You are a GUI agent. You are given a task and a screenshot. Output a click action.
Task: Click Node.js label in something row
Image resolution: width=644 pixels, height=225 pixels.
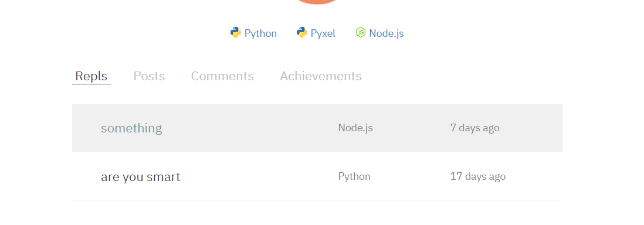coord(355,128)
